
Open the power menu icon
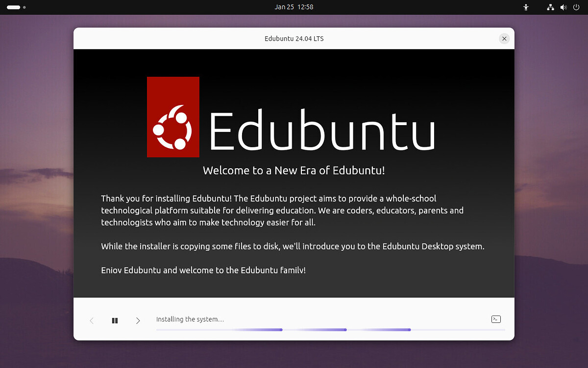click(x=576, y=7)
